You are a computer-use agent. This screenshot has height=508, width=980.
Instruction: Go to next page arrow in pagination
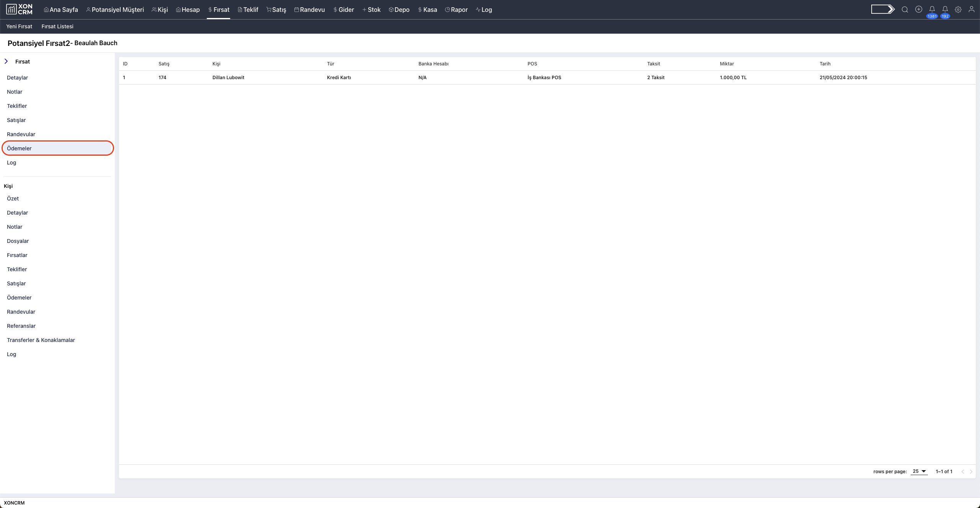(x=971, y=471)
